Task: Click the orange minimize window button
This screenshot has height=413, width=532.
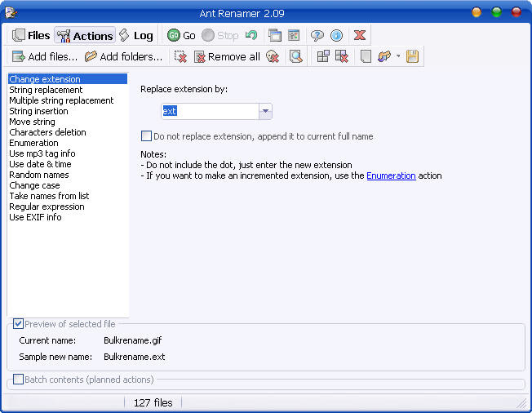Action: click(x=477, y=12)
